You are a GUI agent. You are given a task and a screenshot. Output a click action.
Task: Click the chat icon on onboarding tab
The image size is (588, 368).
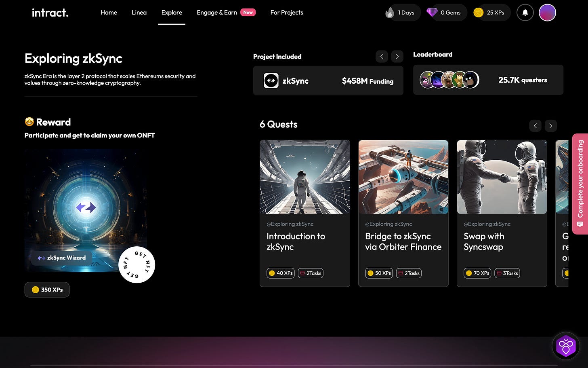pos(580,224)
